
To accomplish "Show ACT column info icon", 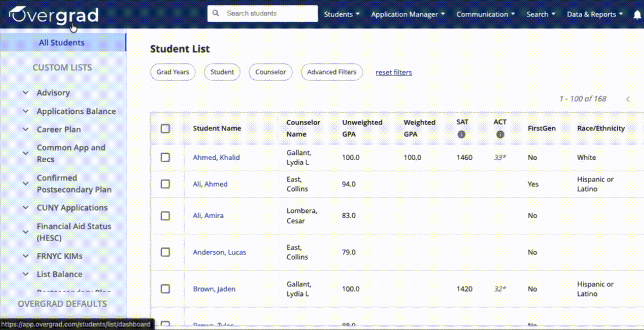I will coord(500,134).
